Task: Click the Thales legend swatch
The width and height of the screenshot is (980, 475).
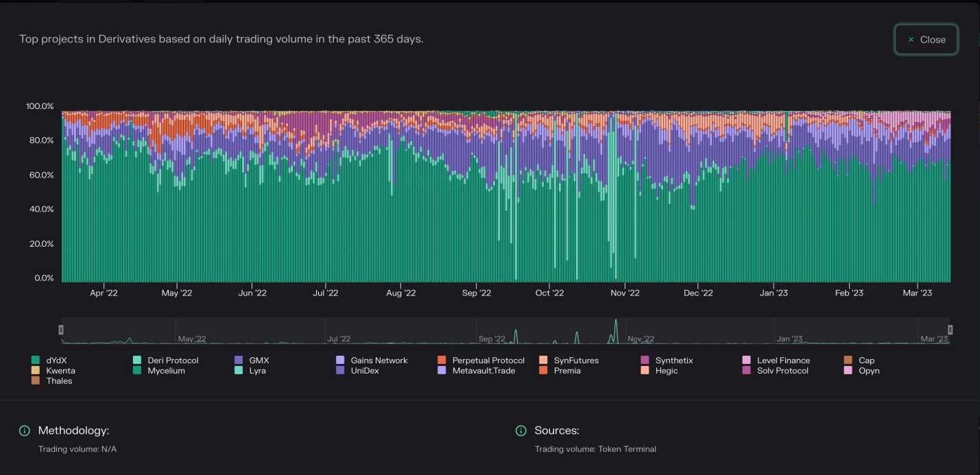Action: pos(36,381)
